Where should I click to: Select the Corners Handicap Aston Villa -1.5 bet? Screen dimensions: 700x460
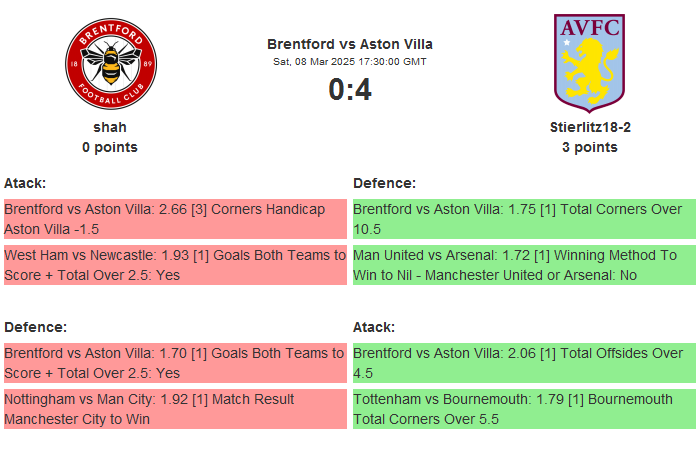(175, 219)
